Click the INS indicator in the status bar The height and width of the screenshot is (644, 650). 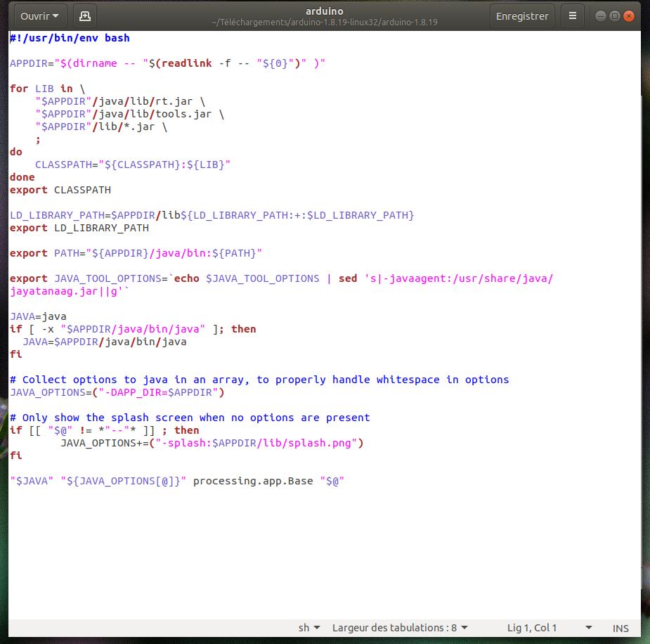620,629
